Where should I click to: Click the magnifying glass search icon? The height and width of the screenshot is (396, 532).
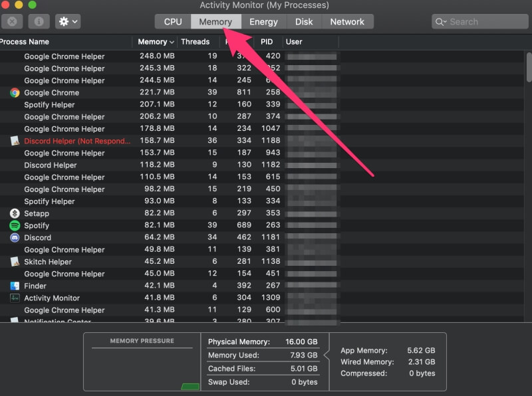(441, 22)
